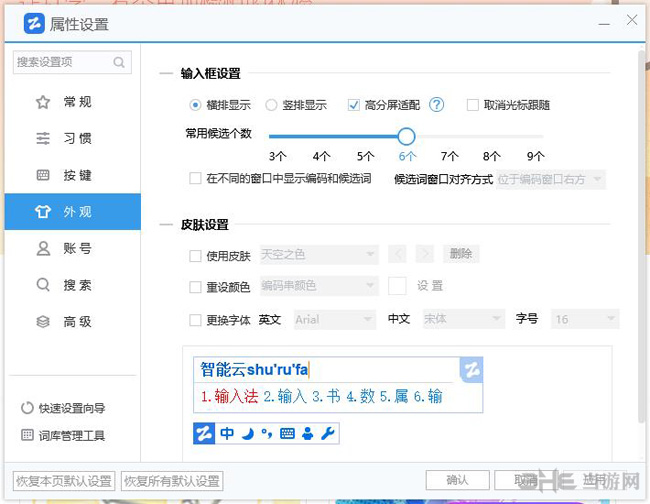Open the 搜索 settings tab

[x=73, y=285]
